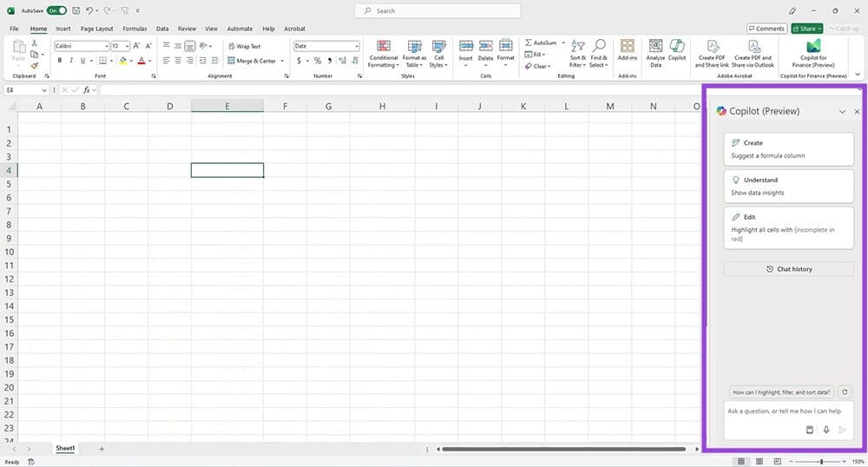
Task: Open the Data tab
Action: coord(162,29)
